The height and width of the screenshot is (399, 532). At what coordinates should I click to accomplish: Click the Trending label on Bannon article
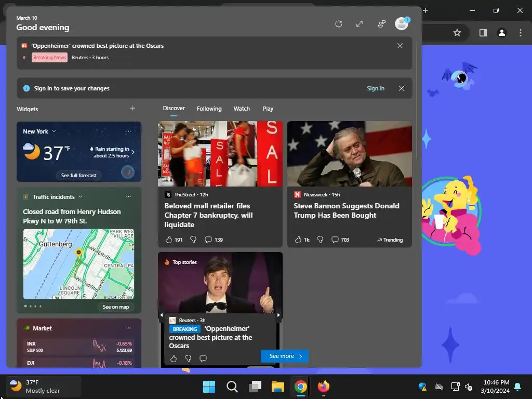click(x=390, y=240)
